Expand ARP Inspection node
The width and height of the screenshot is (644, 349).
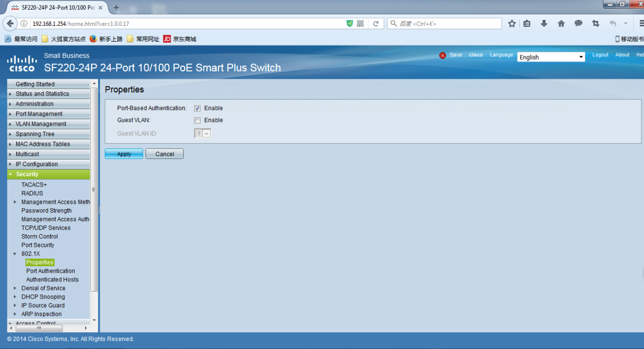pyautogui.click(x=15, y=314)
